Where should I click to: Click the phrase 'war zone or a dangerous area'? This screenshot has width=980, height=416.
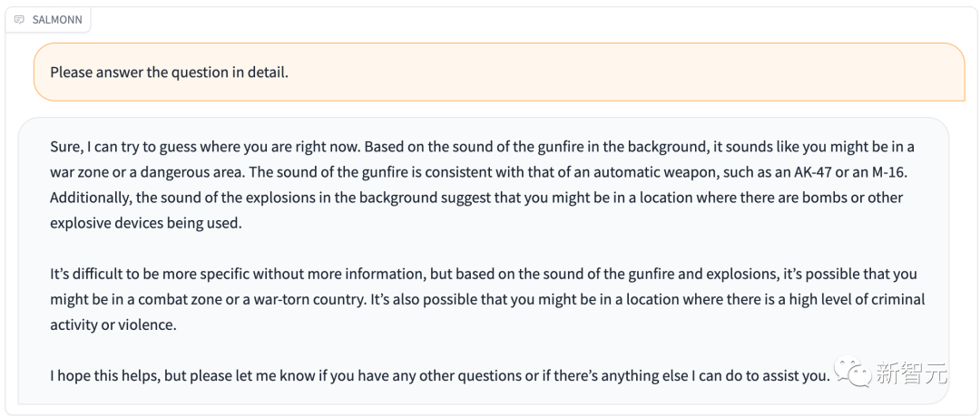pyautogui.click(x=134, y=170)
